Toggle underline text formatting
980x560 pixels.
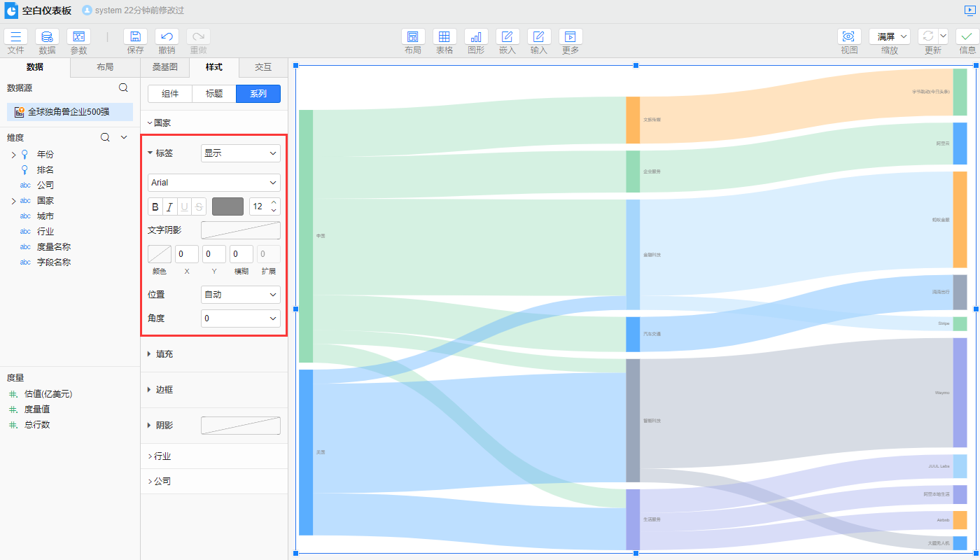point(185,206)
